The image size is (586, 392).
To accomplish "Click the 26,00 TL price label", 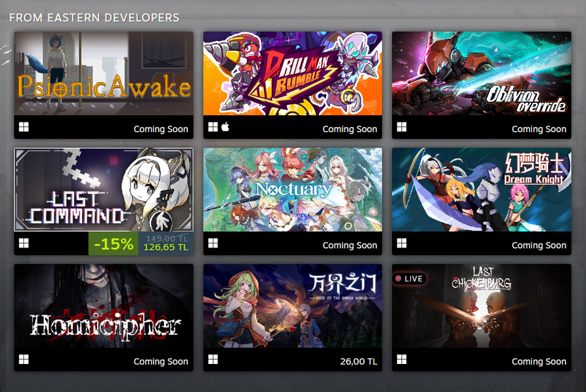I will click(358, 361).
